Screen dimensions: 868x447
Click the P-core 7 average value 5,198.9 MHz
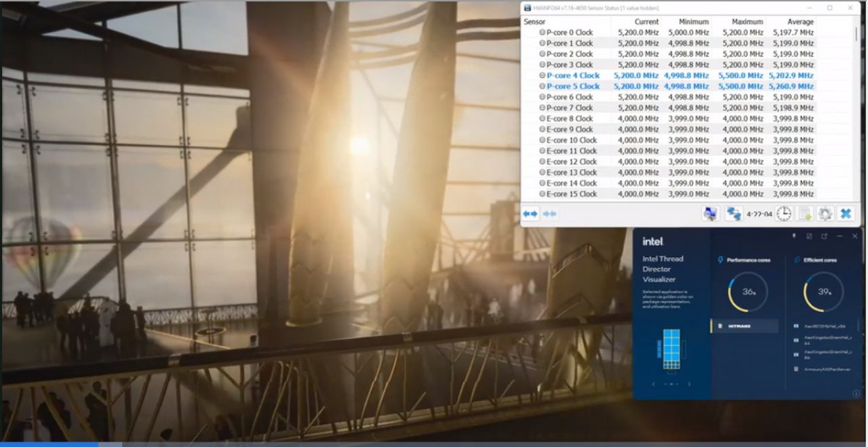point(793,108)
